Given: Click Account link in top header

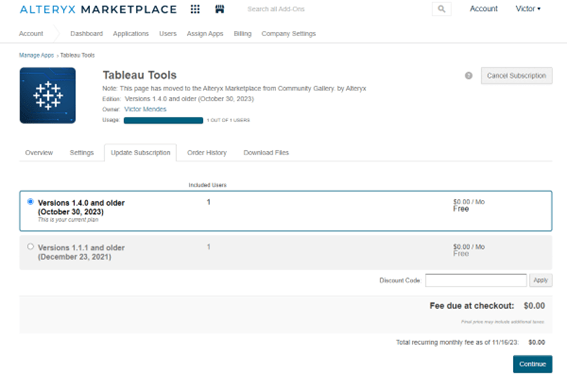Looking at the screenshot, I should point(483,9).
